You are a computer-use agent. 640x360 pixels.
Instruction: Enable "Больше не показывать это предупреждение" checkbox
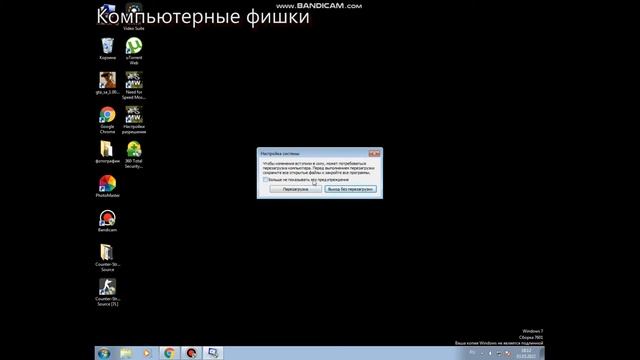[265, 180]
